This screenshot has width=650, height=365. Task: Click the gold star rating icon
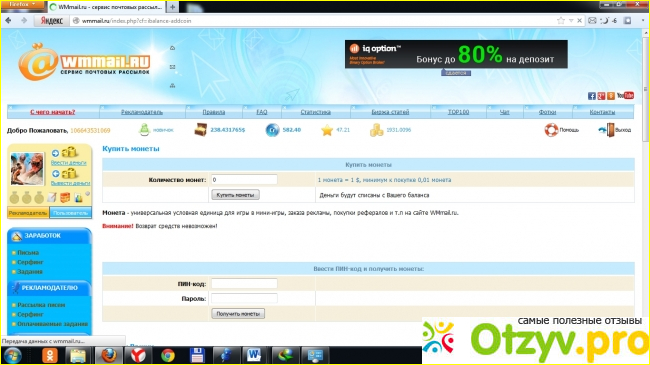click(327, 130)
